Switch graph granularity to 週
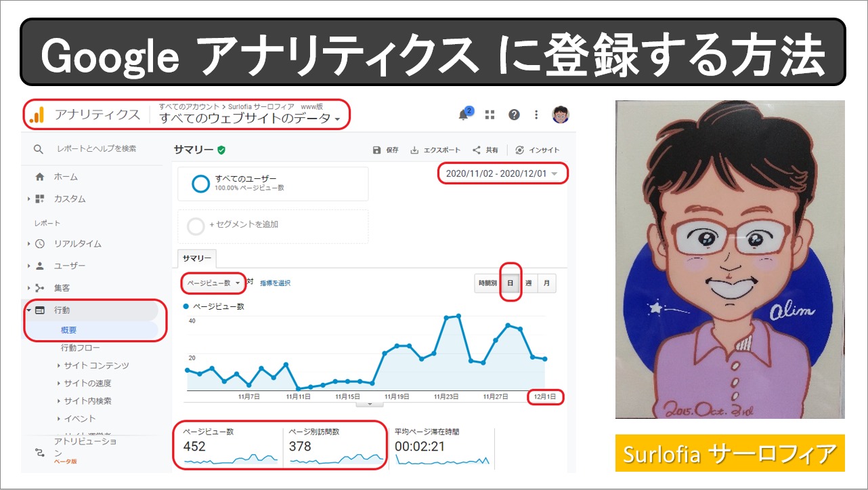 (528, 283)
